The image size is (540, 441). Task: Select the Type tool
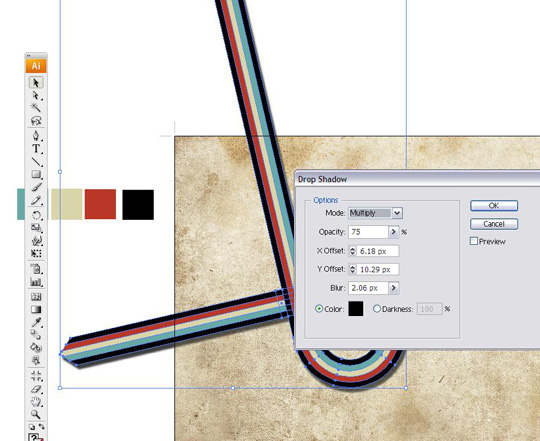point(36,149)
